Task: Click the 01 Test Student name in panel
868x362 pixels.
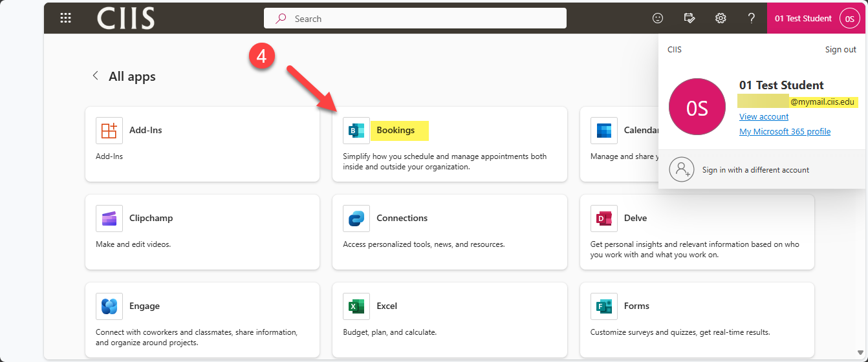Action: click(781, 85)
